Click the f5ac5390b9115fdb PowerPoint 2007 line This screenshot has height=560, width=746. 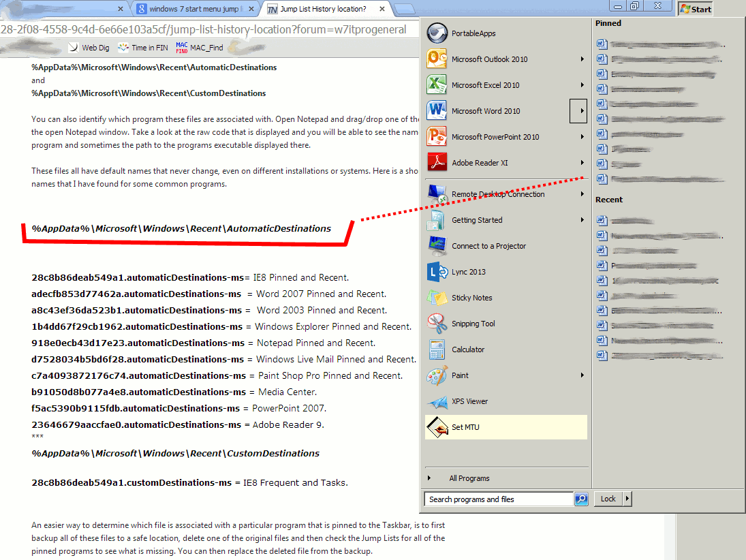[x=179, y=408]
